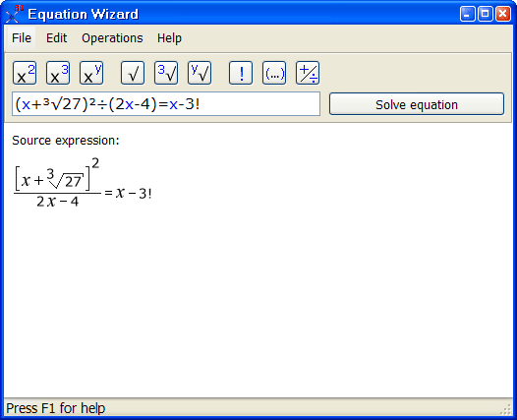Close the Equation Wizard window
This screenshot has height=420, width=517.
coord(503,14)
